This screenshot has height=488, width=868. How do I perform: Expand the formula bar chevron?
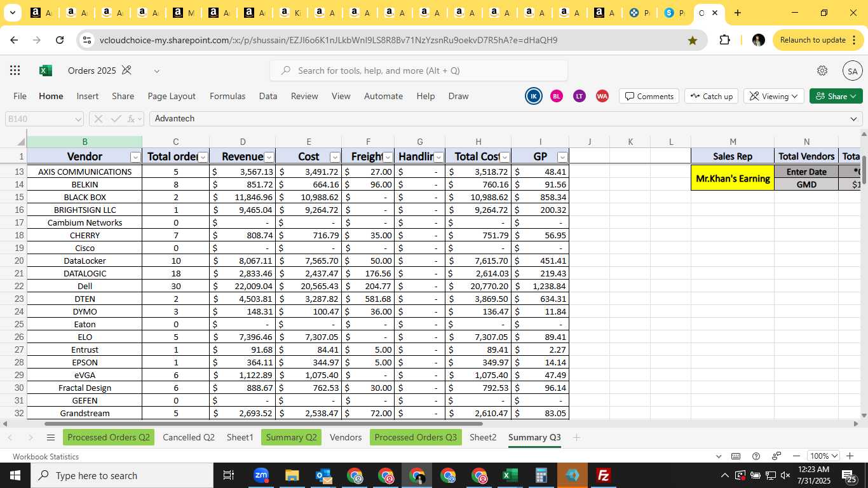coord(854,119)
